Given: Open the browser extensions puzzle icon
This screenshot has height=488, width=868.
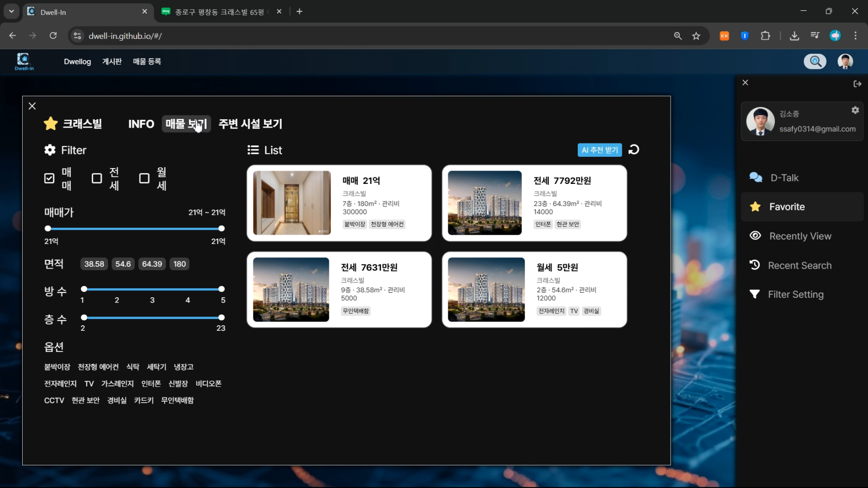Looking at the screenshot, I should click(765, 35).
